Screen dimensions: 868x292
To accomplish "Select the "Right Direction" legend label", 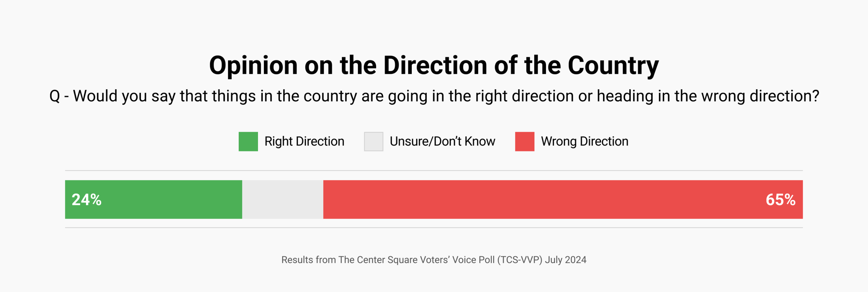I will [x=304, y=142].
